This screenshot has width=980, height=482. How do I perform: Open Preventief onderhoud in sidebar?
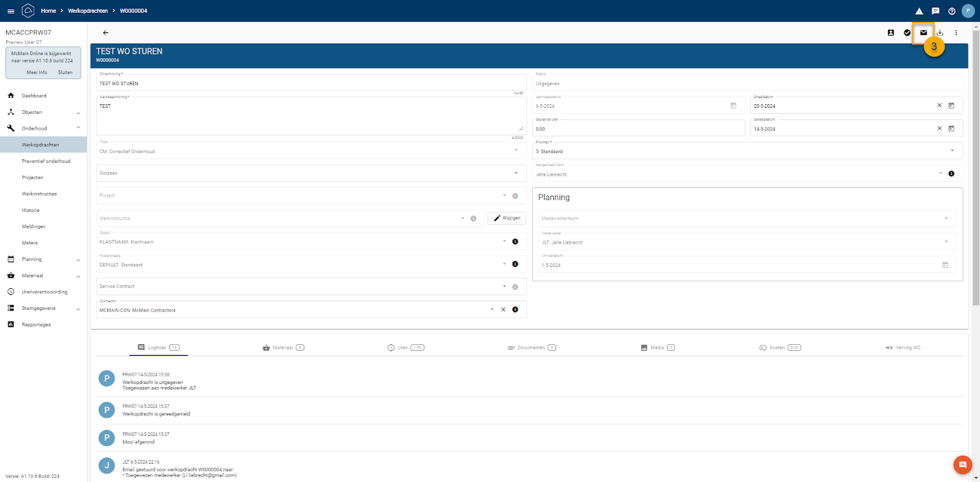click(46, 162)
